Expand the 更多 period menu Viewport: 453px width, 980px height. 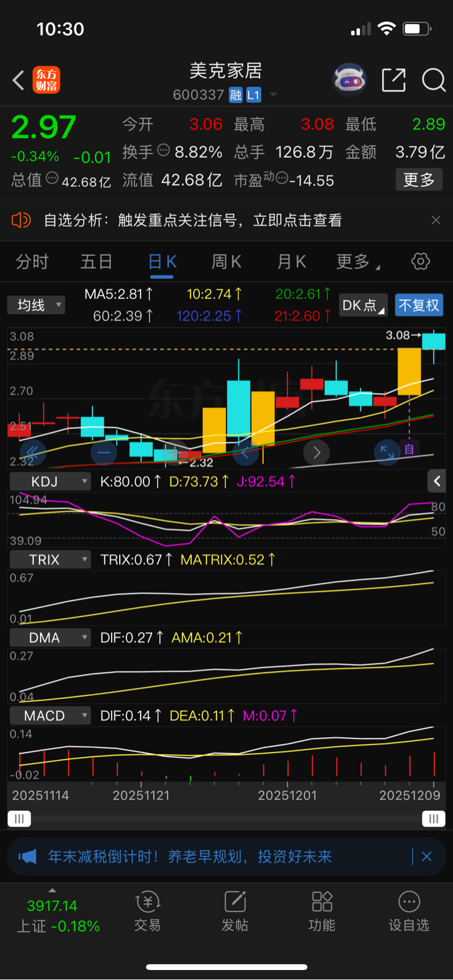[x=357, y=262]
